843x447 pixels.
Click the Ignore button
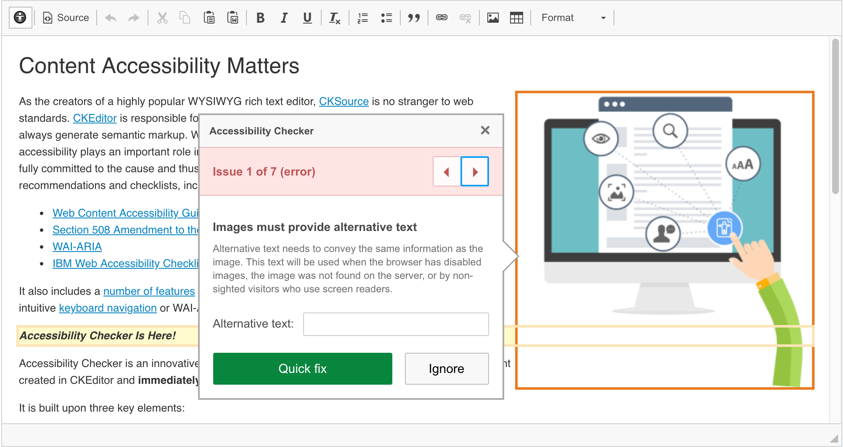(446, 369)
